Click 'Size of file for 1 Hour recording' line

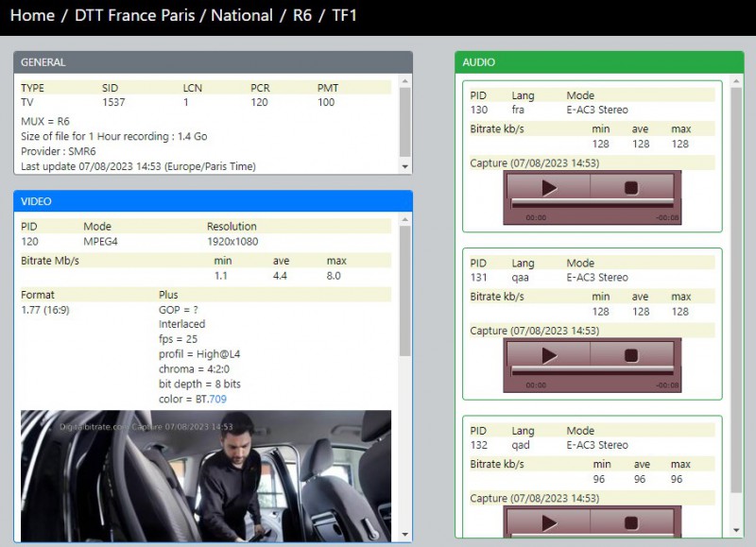pos(113,136)
